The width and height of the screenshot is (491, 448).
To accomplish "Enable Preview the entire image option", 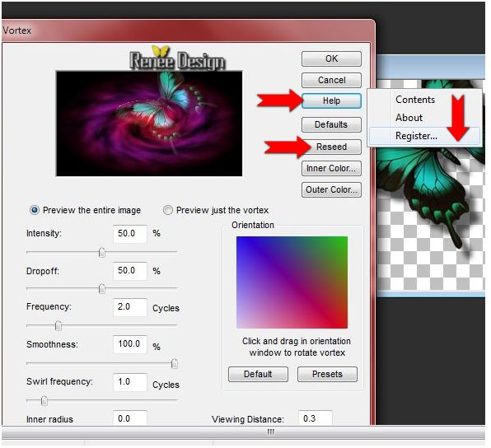I will 35,210.
